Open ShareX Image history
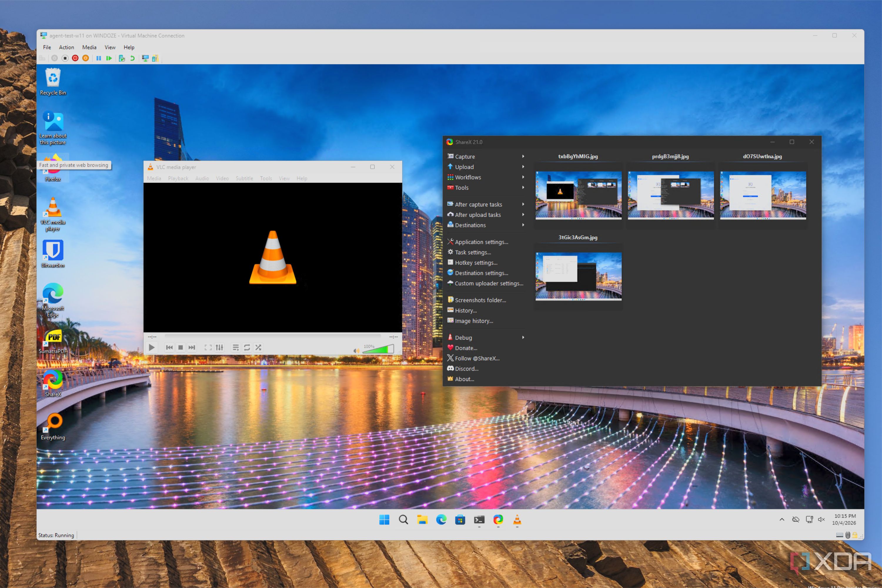 coord(470,321)
